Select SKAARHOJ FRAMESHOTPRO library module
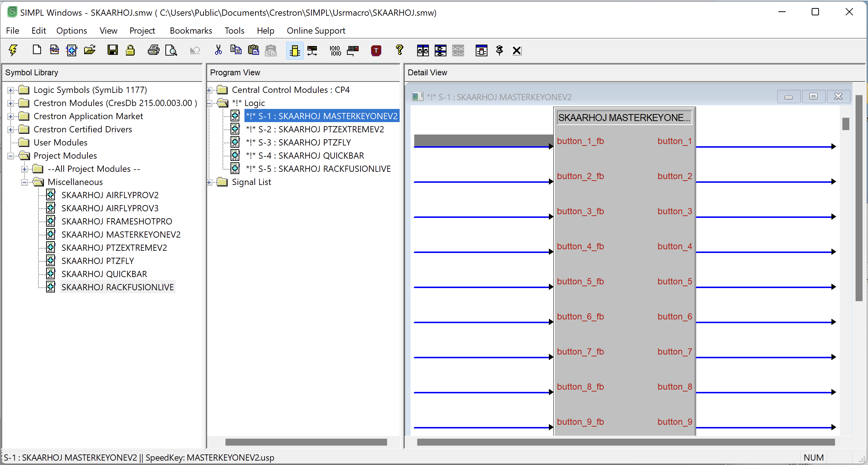Viewport: 868px width, 465px height. click(117, 222)
